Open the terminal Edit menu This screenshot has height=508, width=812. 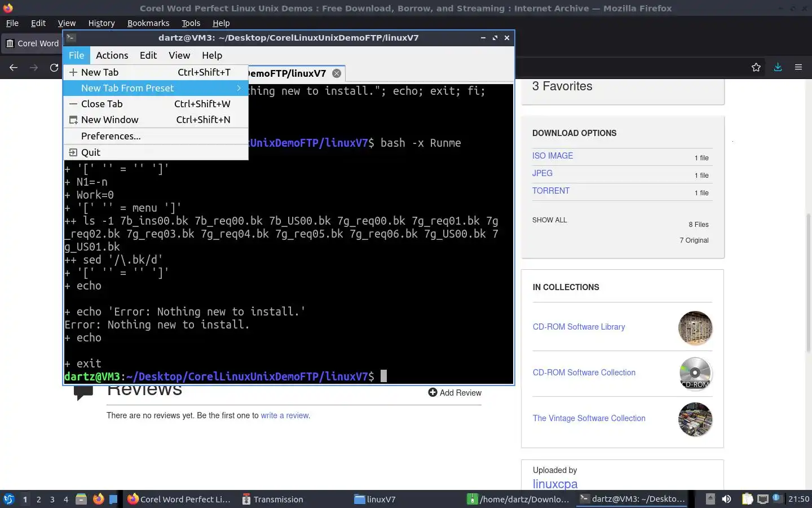point(148,55)
